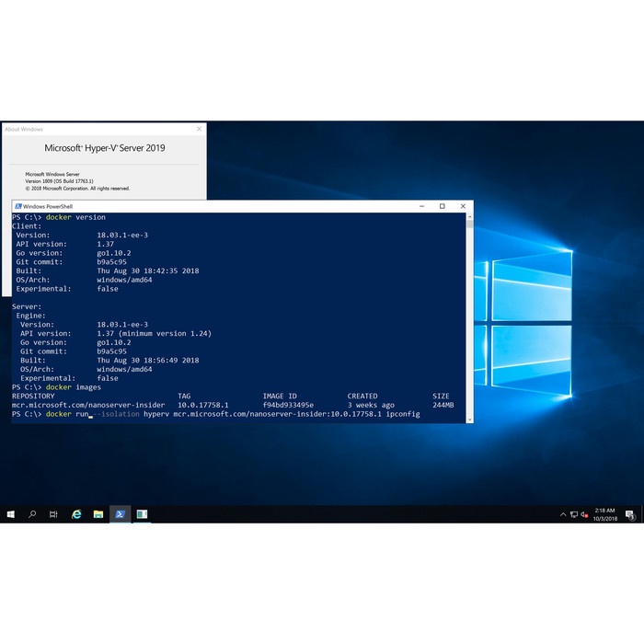The image size is (644, 644).
Task: Click '1.37 (minimum version 1.24)' text
Action: [154, 333]
